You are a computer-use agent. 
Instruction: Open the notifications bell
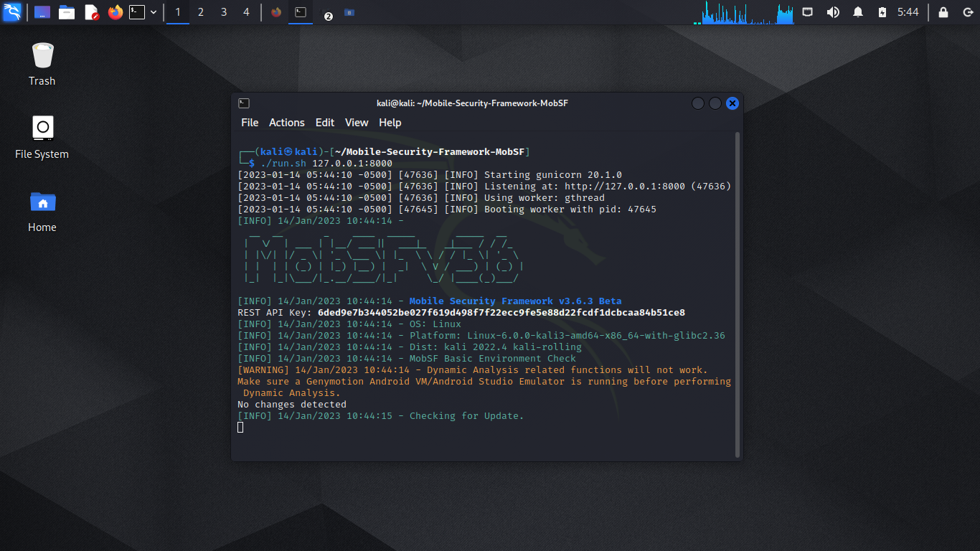point(858,12)
